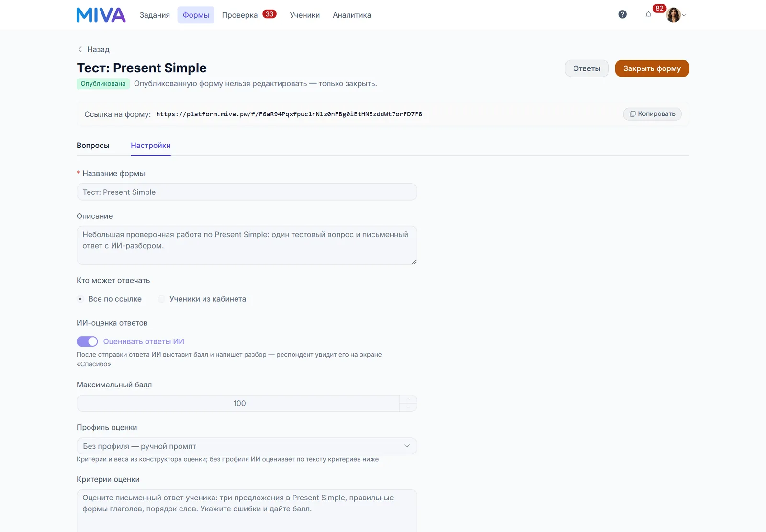Screen dimensions: 766x532
Task: Click the Тест: Present Simple page heading
Action: tap(142, 68)
